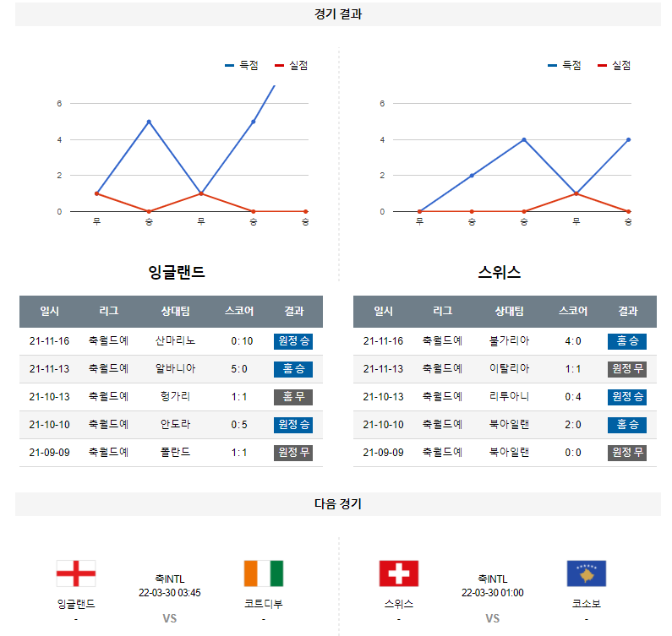Image resolution: width=672 pixels, height=636 pixels.
Task: Click 산마리노 opponent cell
Action: [x=175, y=341]
